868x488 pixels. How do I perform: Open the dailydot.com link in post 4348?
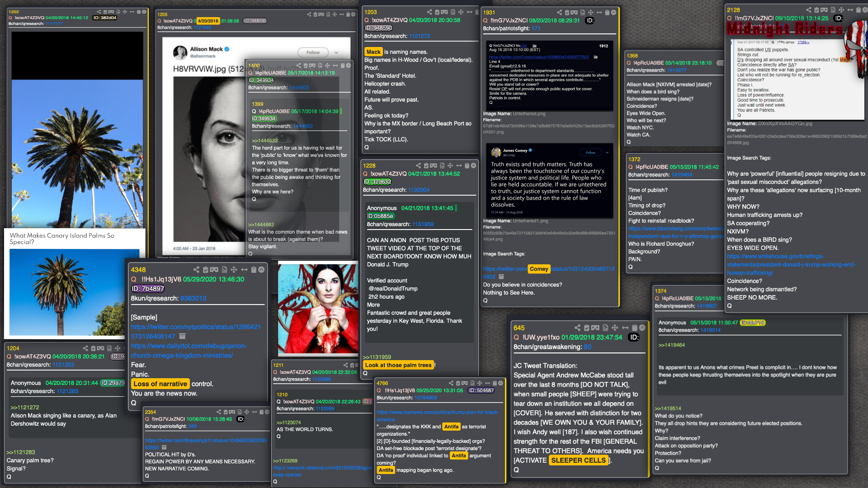[189, 351]
